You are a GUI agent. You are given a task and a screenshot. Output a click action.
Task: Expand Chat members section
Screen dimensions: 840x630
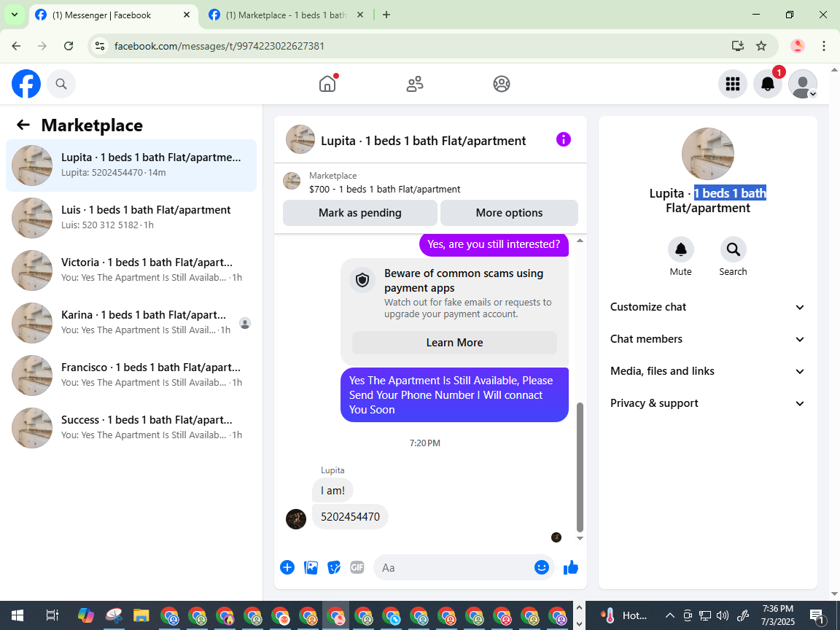click(x=708, y=339)
